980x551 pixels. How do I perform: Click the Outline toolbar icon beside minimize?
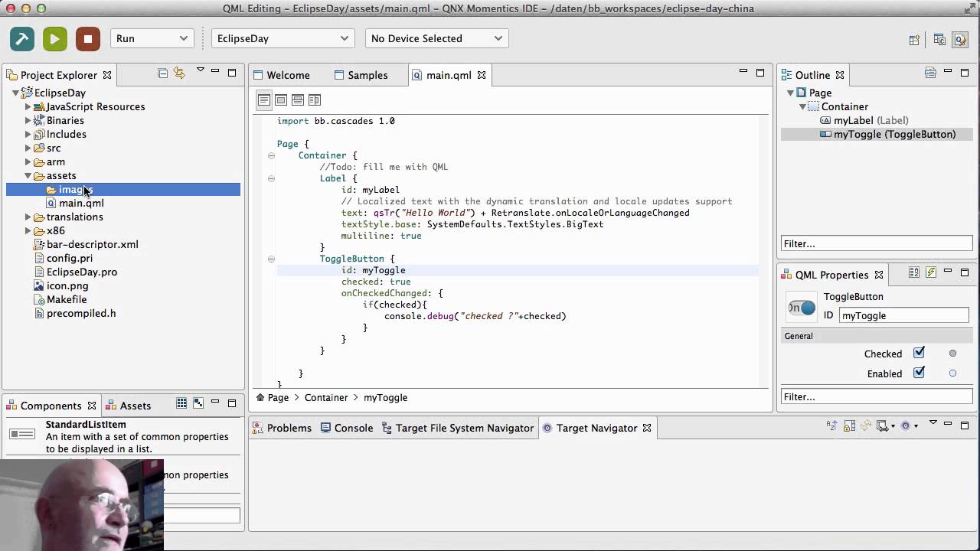pyautogui.click(x=930, y=73)
